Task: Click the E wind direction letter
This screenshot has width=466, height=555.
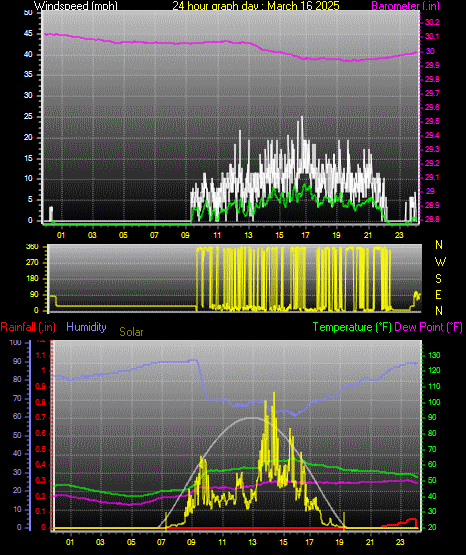Action: pos(438,294)
